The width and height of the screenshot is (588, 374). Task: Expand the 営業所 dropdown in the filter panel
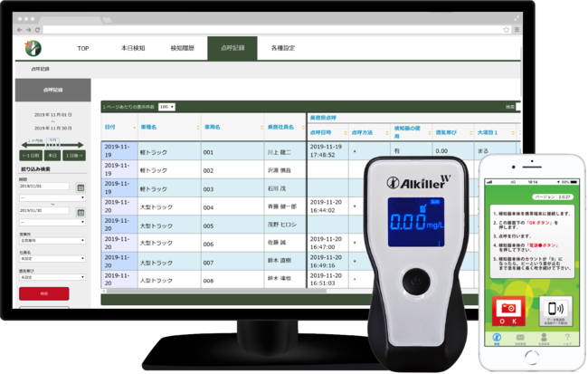coord(52,240)
